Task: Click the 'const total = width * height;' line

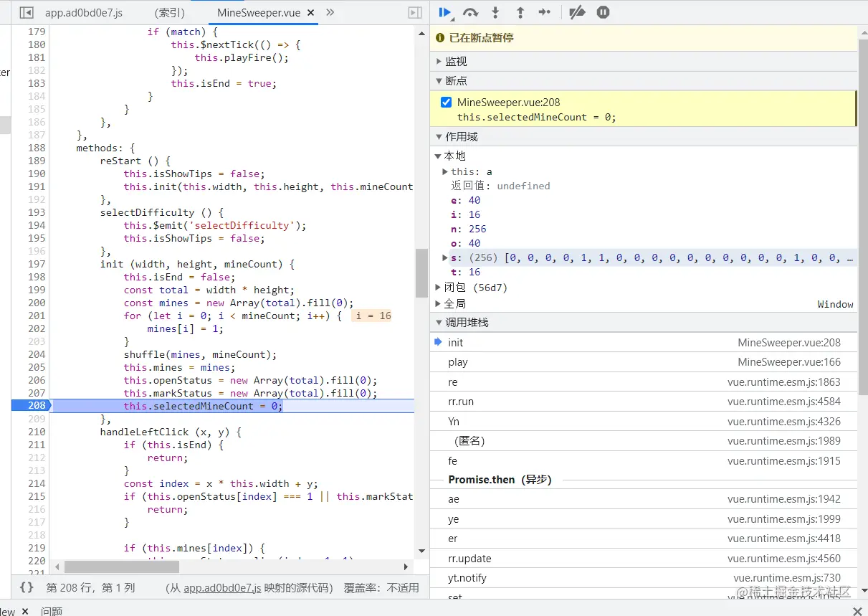Action: 209,290
